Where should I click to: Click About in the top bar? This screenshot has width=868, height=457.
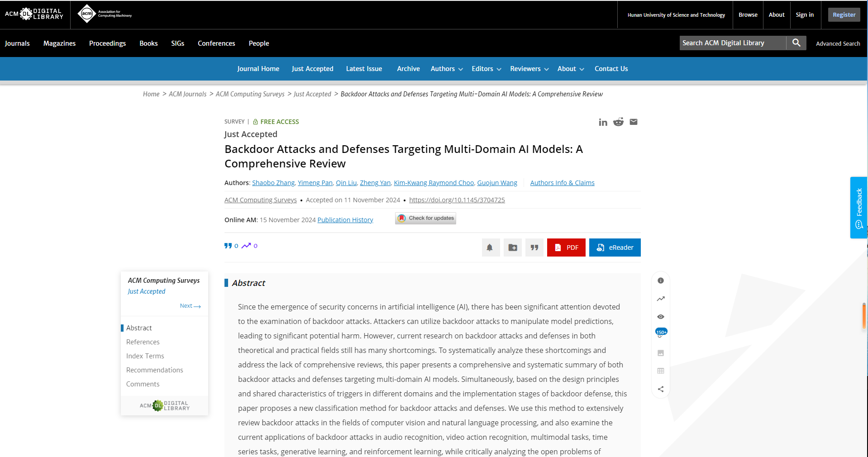pos(777,15)
